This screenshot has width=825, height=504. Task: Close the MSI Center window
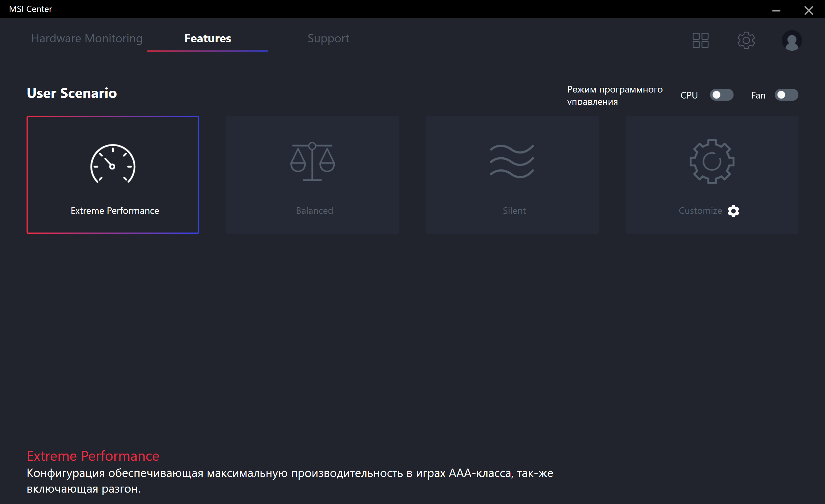click(x=808, y=11)
